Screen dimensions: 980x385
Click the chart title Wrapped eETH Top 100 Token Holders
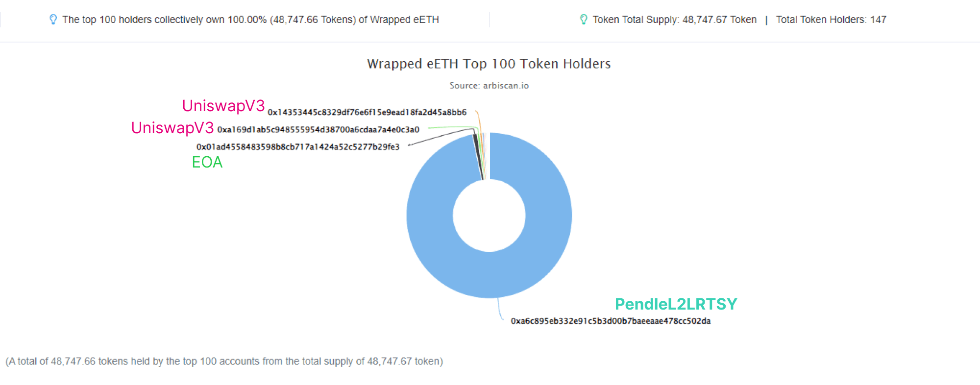point(489,64)
